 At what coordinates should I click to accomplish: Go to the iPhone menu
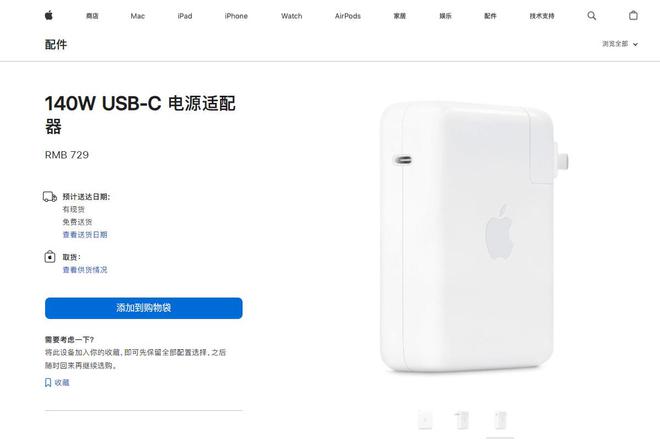(x=236, y=16)
